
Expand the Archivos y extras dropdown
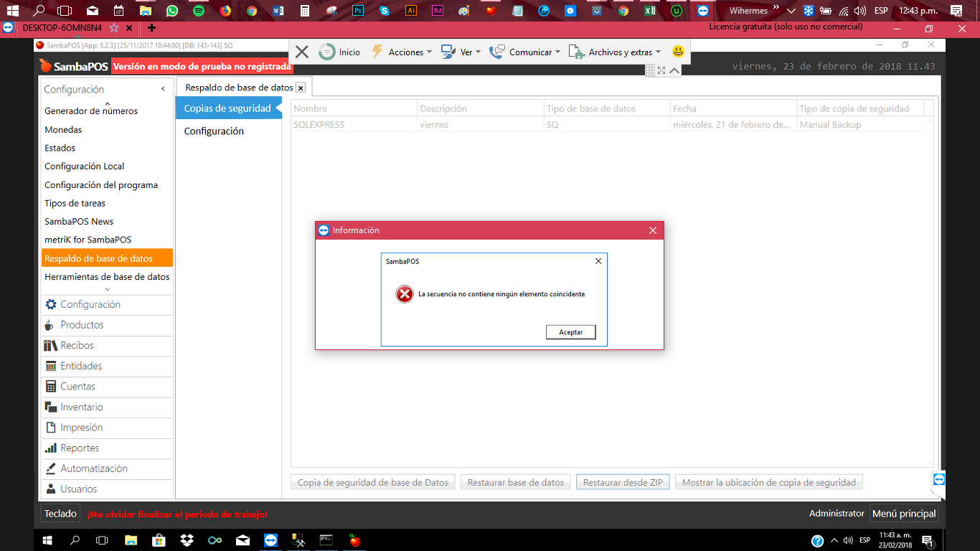tap(615, 52)
